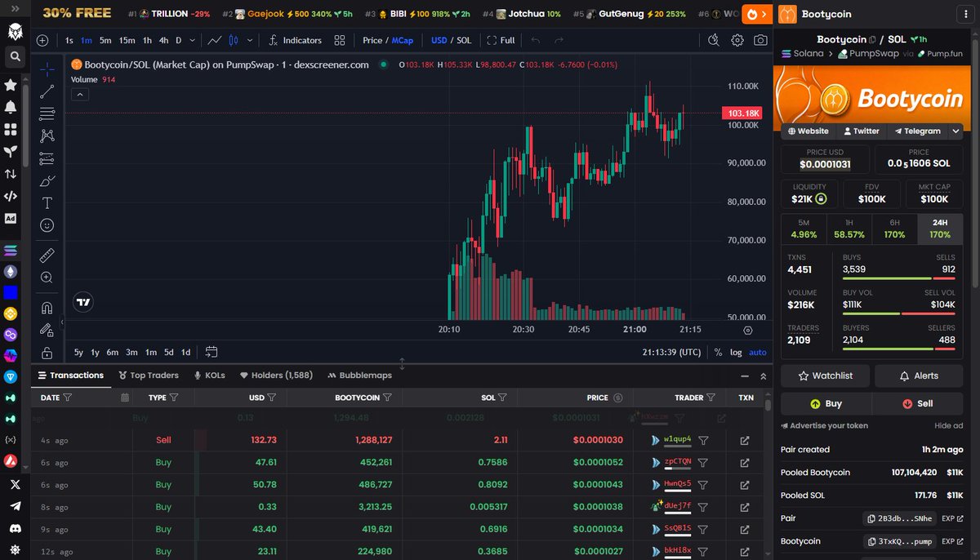
Task: Select the trend line drawing tool
Action: [47, 91]
